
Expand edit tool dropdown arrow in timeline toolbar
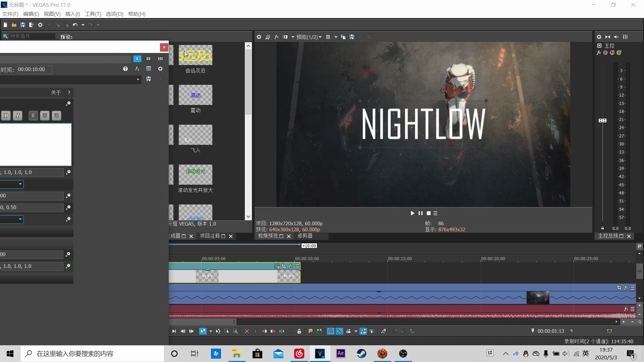(x=211, y=331)
